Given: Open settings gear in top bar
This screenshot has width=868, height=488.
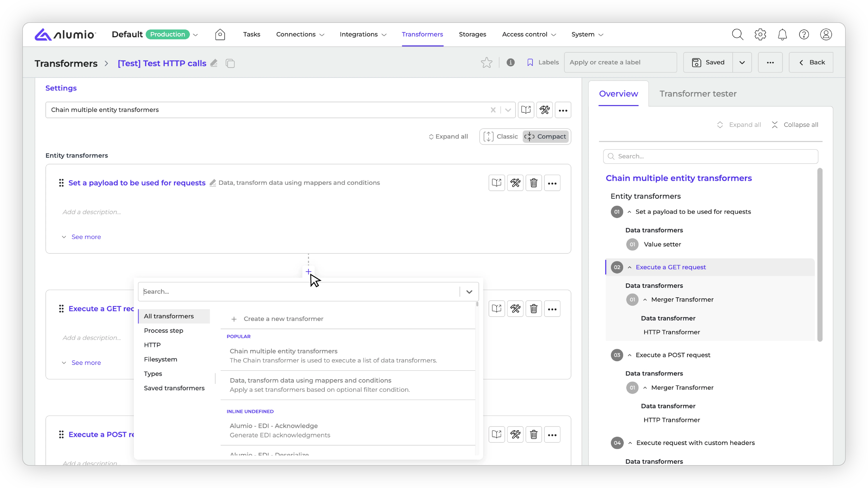Looking at the screenshot, I should (x=760, y=34).
